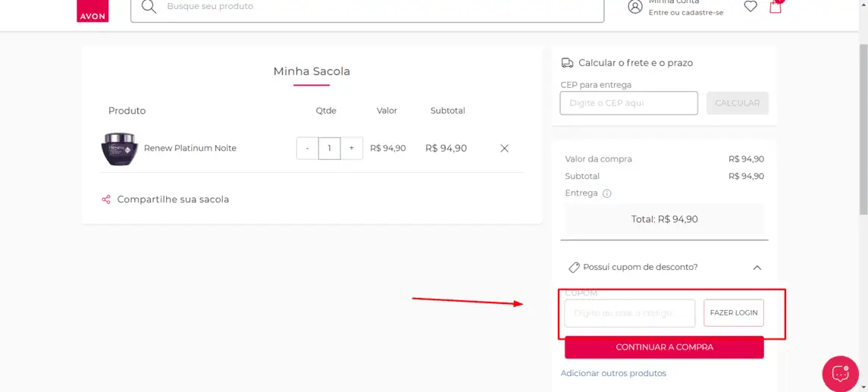The width and height of the screenshot is (868, 392).
Task: Open the wishlist heart icon
Action: tap(750, 7)
